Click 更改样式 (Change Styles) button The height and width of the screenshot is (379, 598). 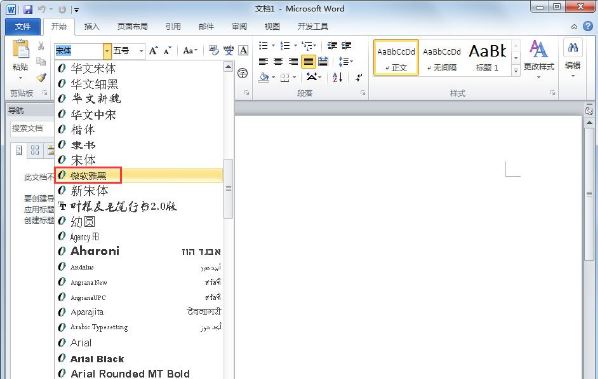(x=539, y=59)
